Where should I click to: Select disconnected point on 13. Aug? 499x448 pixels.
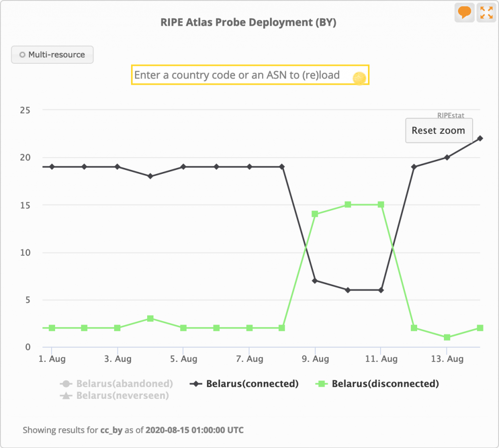coord(447,337)
